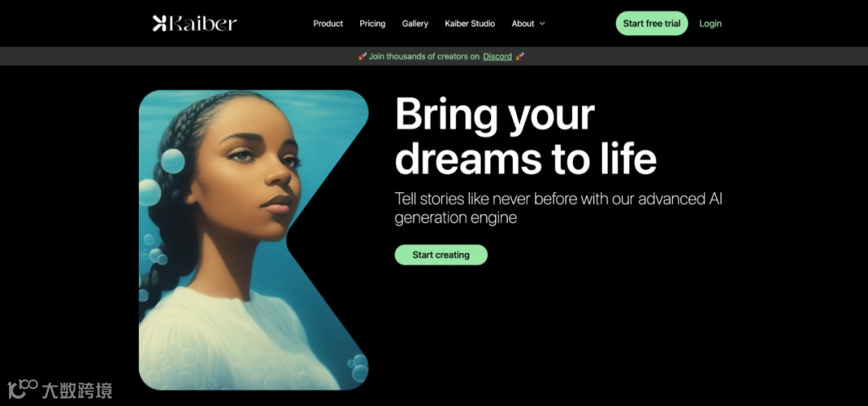Click the Kaiber wordmark text in header
Image resolution: width=868 pixels, height=406 pixels.
(202, 23)
